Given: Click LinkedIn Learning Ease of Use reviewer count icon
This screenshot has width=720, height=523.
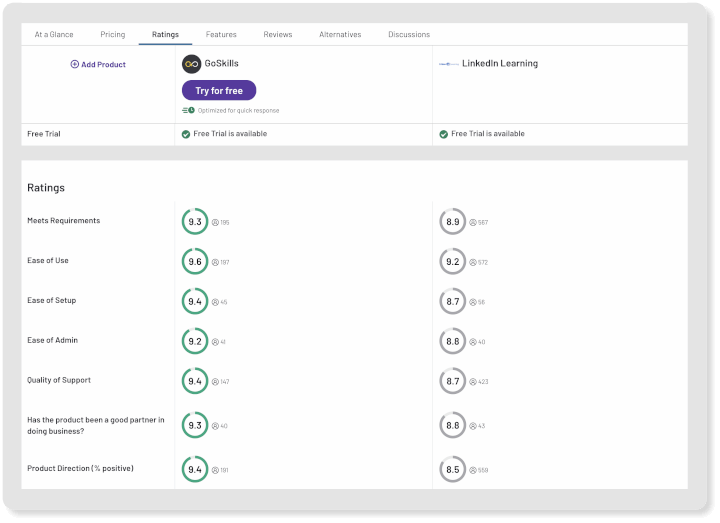Looking at the screenshot, I should pos(473,262).
